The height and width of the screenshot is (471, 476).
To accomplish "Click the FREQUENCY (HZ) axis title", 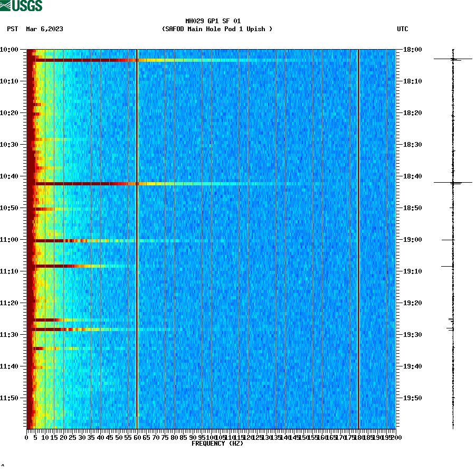I will tap(217, 444).
